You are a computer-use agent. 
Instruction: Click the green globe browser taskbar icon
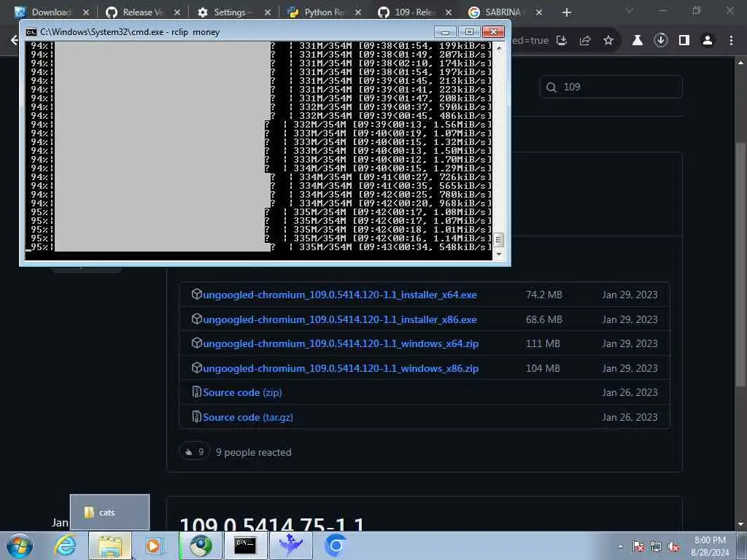[x=201, y=545]
